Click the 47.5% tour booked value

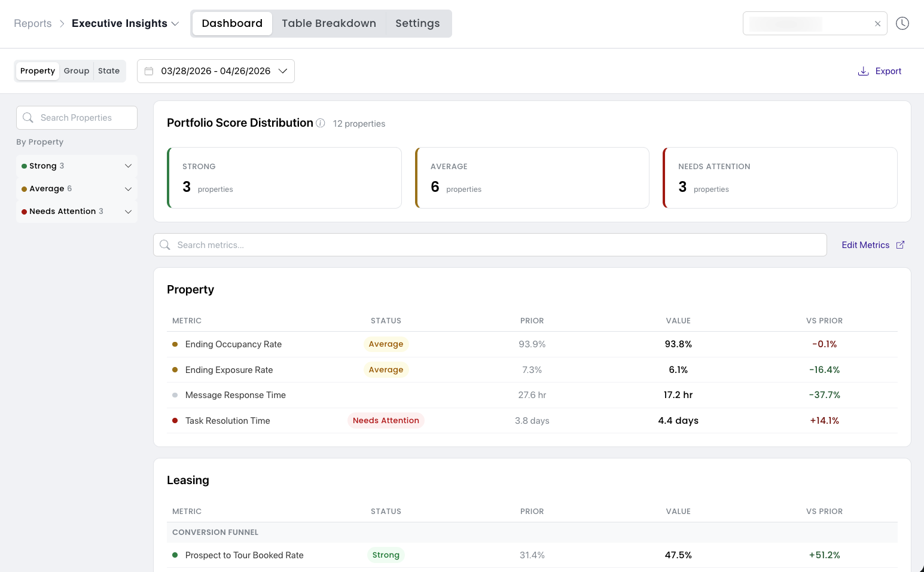[678, 555]
